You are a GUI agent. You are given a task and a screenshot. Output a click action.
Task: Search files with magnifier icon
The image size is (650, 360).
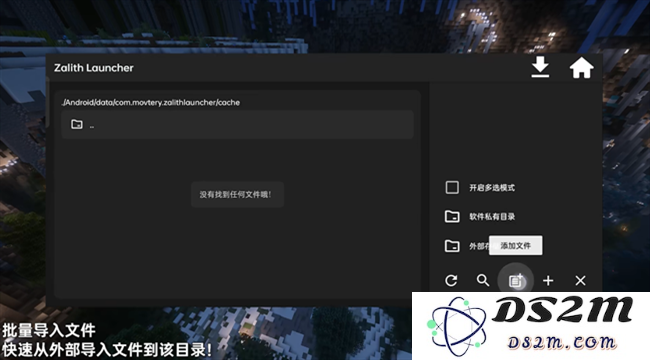click(483, 280)
